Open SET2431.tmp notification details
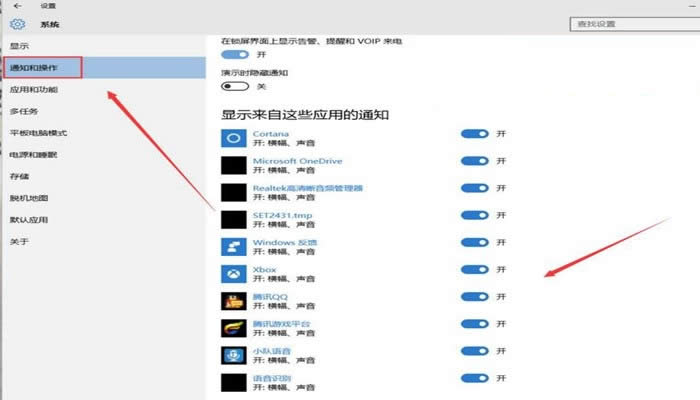 pos(281,214)
